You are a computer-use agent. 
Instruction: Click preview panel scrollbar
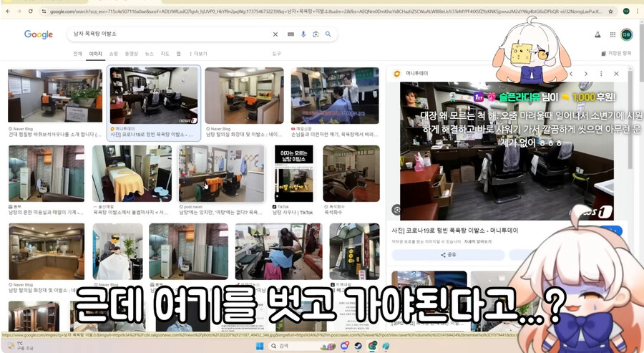(632, 119)
